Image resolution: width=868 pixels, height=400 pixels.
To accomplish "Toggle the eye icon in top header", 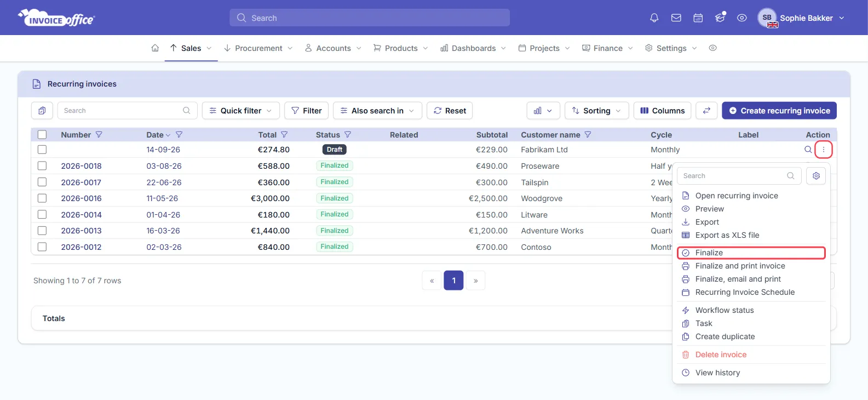I will coord(741,18).
